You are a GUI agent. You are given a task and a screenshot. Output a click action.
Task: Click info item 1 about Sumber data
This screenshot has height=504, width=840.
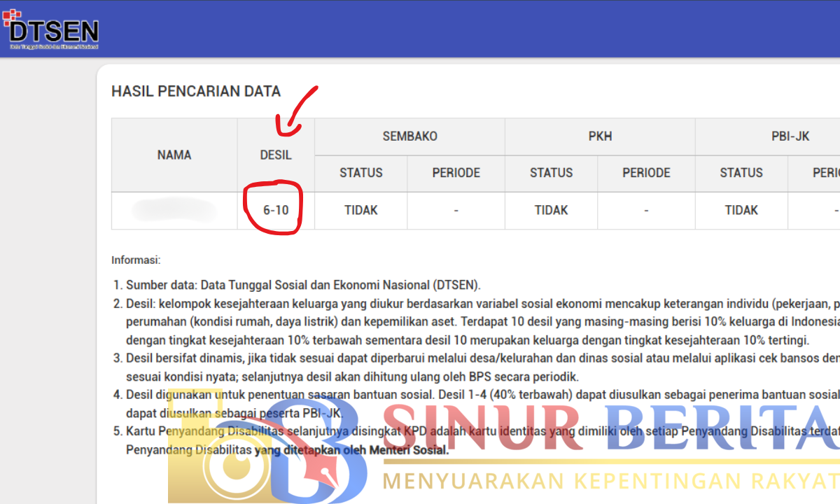coord(303,285)
